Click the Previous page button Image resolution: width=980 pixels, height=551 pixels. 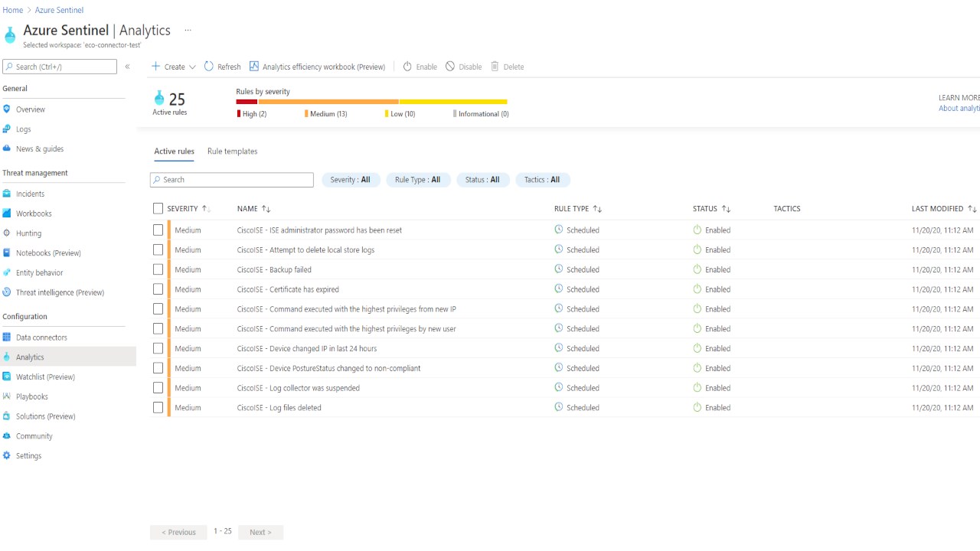click(x=178, y=532)
